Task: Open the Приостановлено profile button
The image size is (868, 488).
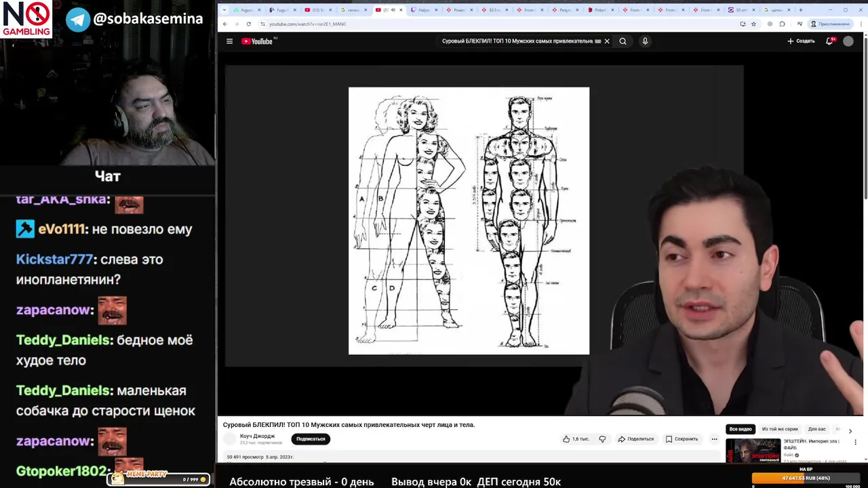Action: click(831, 24)
